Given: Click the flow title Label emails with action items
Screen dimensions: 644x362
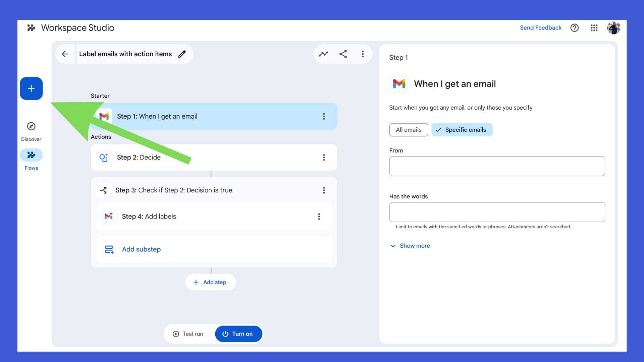Looking at the screenshot, I should coord(125,54).
